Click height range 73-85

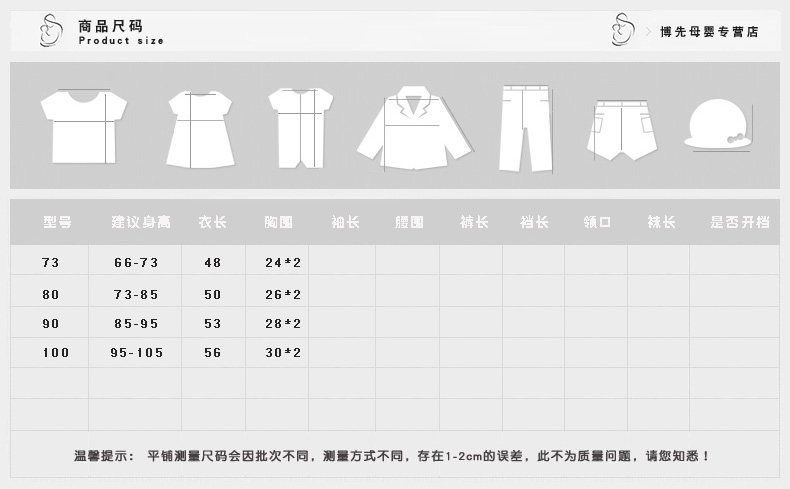point(136,294)
